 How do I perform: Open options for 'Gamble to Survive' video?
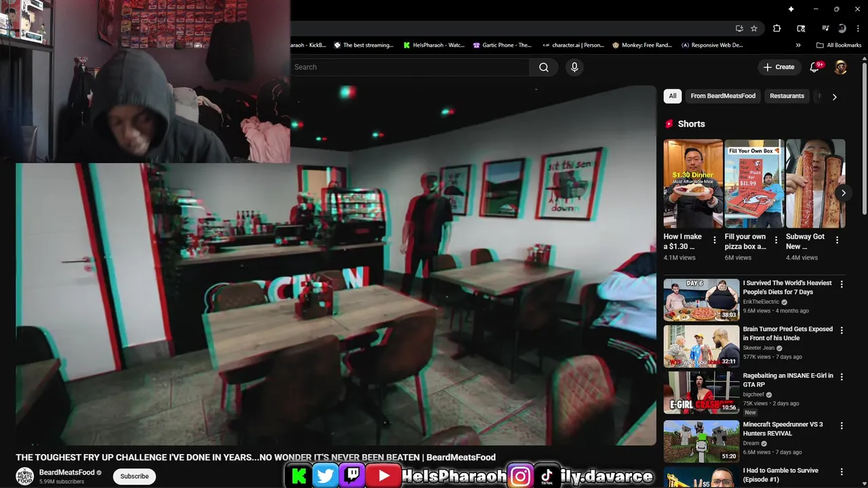(842, 472)
